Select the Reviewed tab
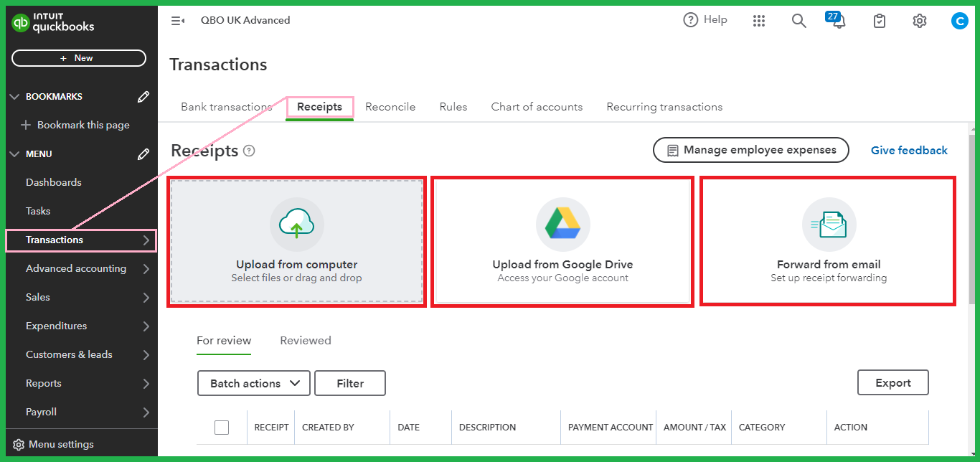 pos(306,341)
